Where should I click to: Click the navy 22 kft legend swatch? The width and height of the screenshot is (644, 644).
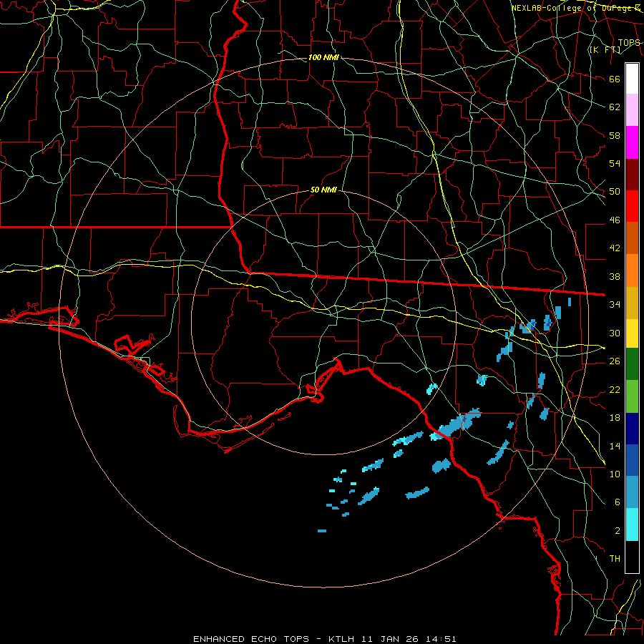click(632, 429)
